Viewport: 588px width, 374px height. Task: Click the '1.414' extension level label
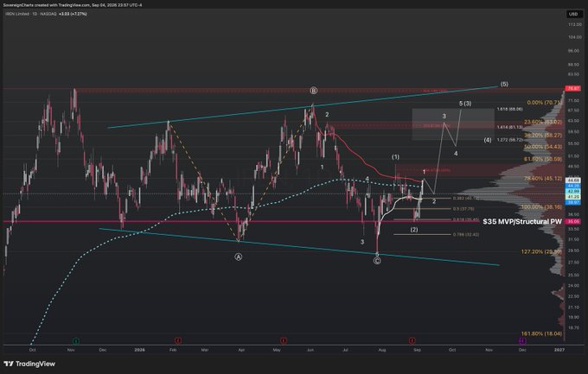[x=509, y=127]
